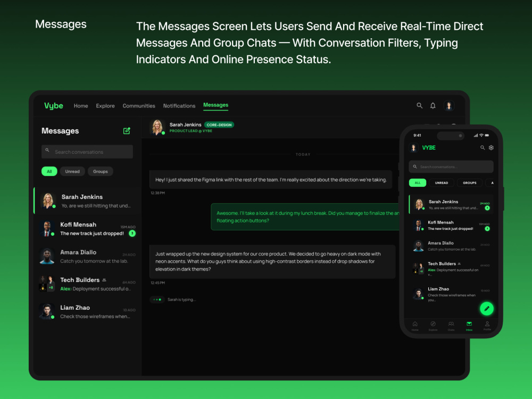Image resolution: width=532 pixels, height=399 pixels.
Task: Click Kofi Mensah unread badge on phone
Action: click(x=487, y=229)
